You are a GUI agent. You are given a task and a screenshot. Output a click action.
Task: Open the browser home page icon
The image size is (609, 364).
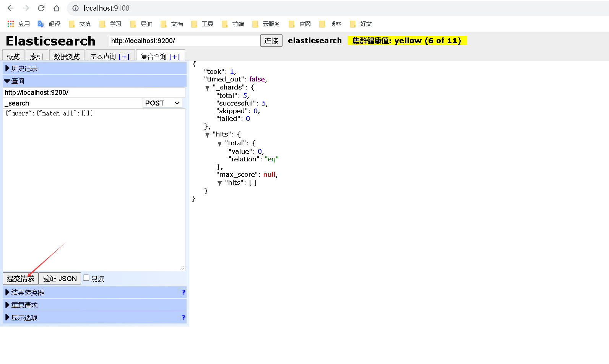coord(56,8)
